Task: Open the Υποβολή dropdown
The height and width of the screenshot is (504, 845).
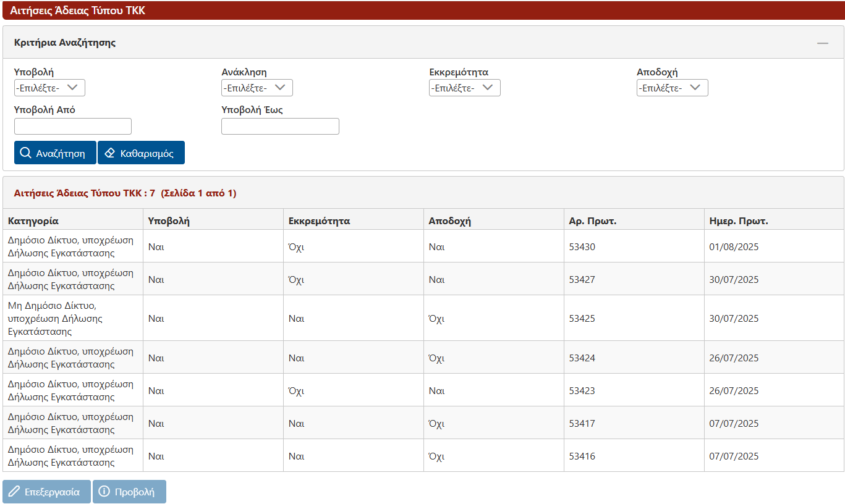Action: [49, 87]
